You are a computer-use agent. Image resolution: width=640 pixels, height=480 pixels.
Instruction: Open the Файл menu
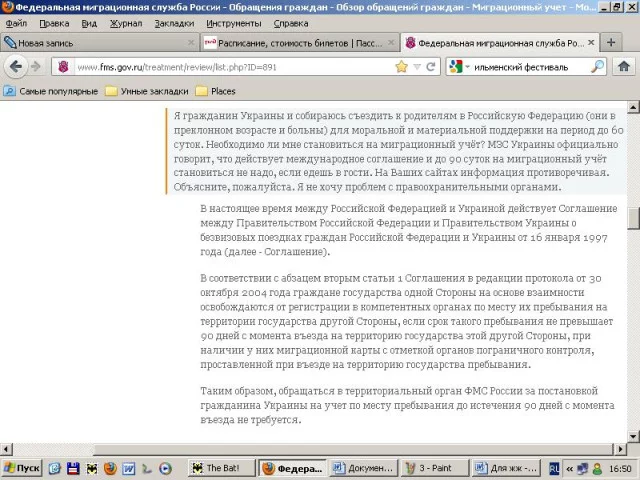click(x=16, y=24)
